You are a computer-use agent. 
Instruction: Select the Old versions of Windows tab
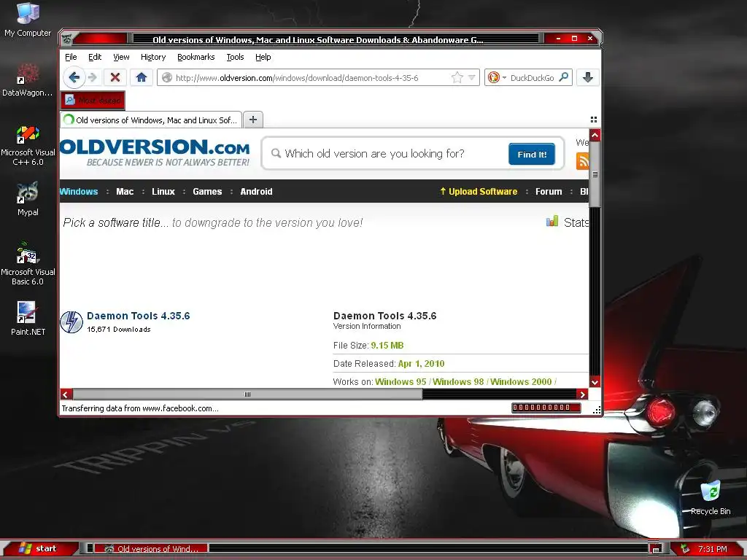pyautogui.click(x=151, y=120)
